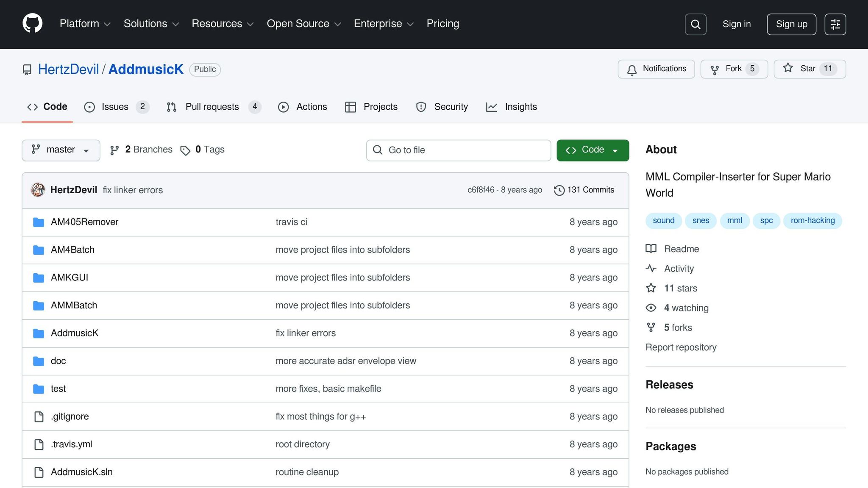Click the commit history clock icon

[x=559, y=190]
